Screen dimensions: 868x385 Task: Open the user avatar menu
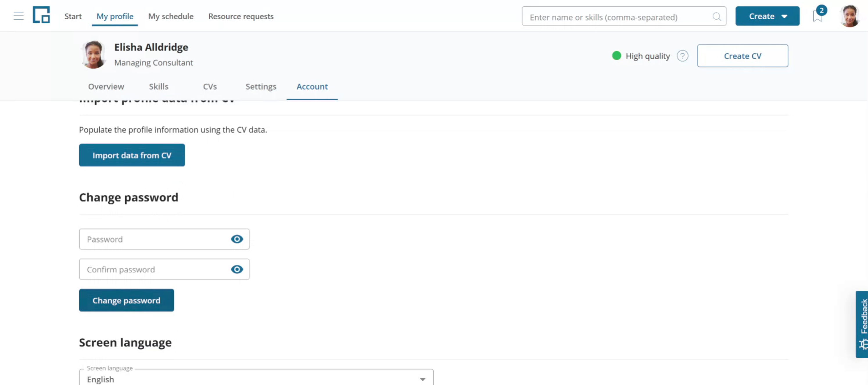click(849, 16)
